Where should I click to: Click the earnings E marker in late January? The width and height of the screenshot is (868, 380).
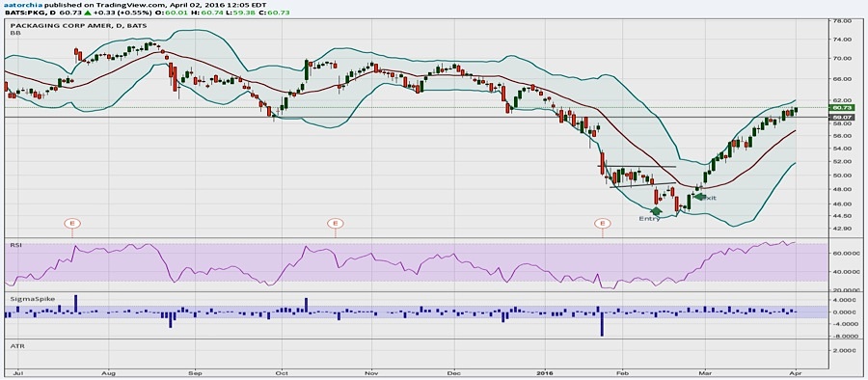(602, 223)
